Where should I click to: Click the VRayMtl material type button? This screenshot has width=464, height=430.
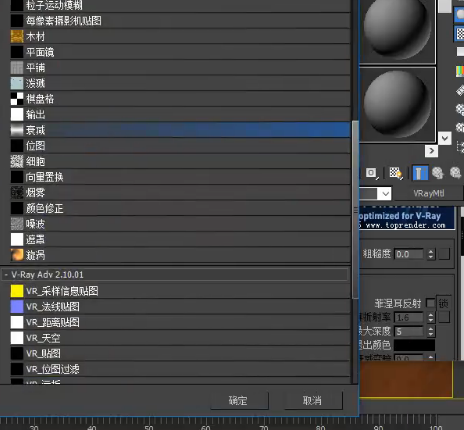click(x=429, y=193)
